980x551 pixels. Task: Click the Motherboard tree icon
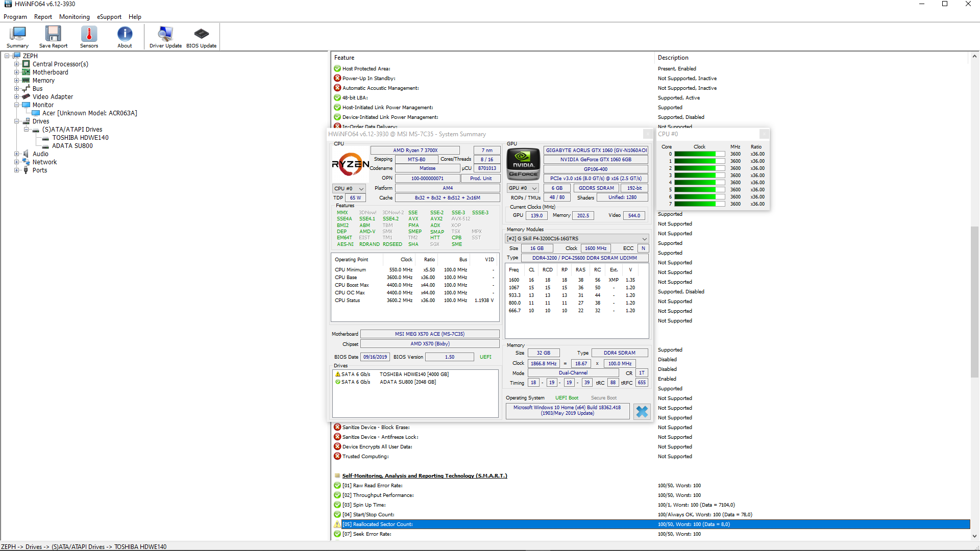(26, 72)
